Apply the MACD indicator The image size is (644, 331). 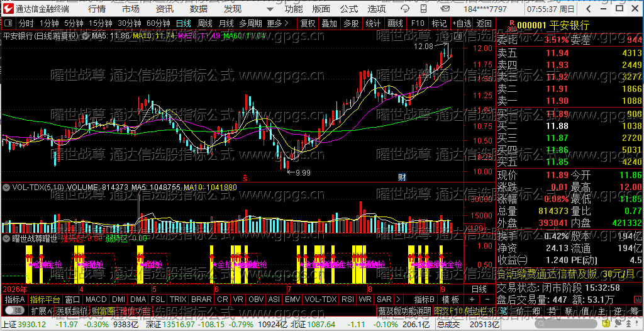tap(96, 300)
